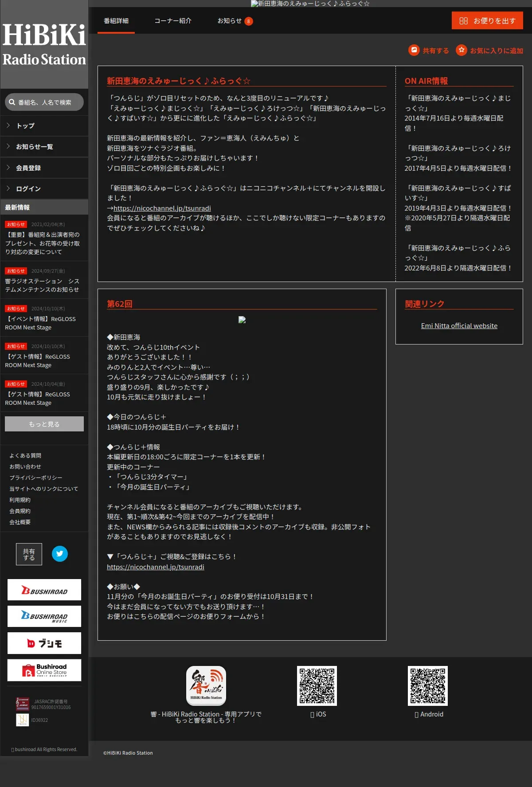
Task: Open the red Bushiroad banner
Action: [44, 590]
